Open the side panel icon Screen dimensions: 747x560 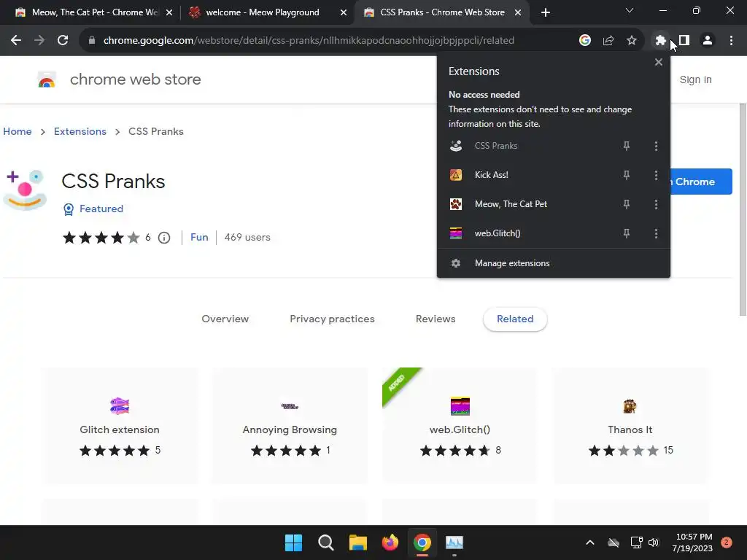[x=684, y=41]
